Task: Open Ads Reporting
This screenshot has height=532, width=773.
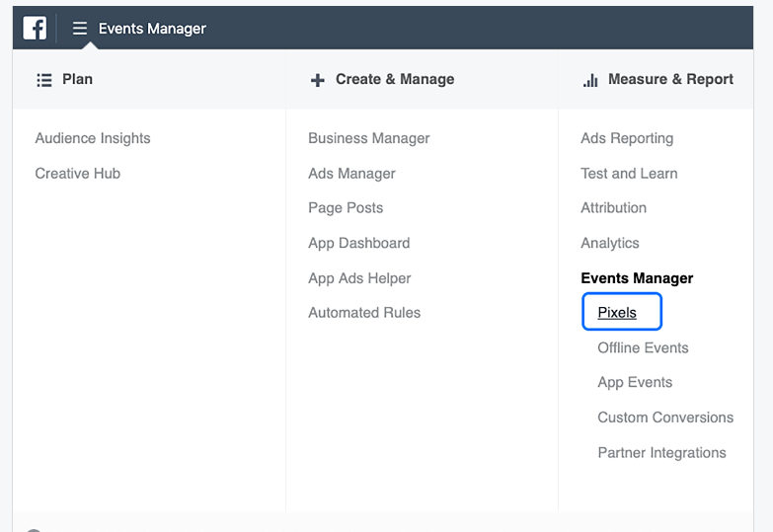Action: coord(627,138)
